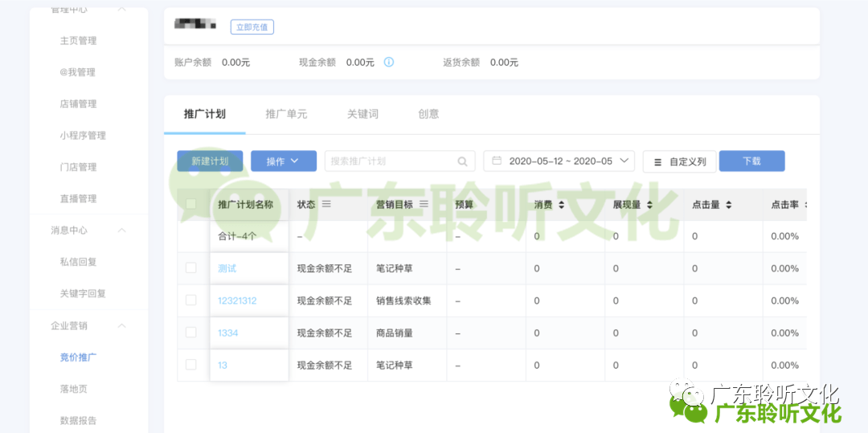The width and height of the screenshot is (868, 433).
Task: Switch to the 推广单元 tab
Action: [x=286, y=114]
